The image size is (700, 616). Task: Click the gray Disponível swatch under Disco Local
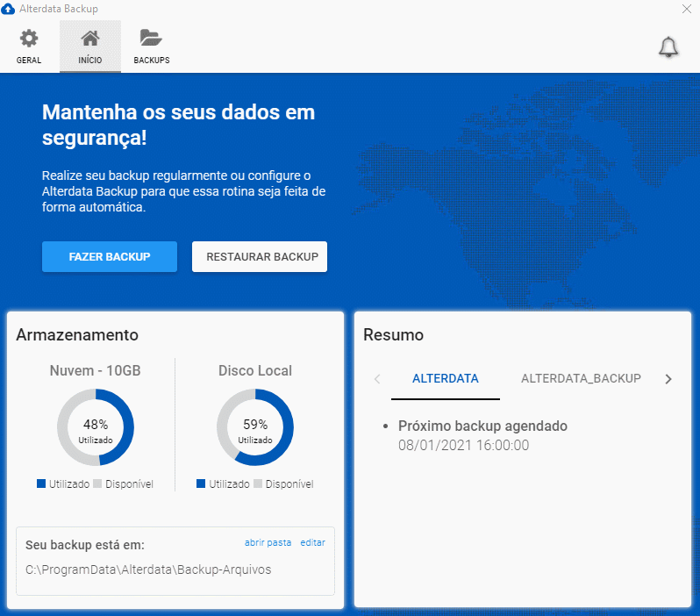tap(258, 483)
